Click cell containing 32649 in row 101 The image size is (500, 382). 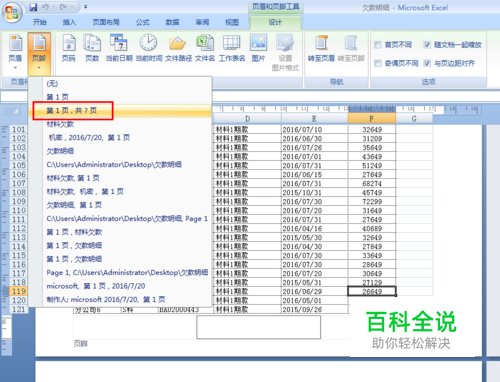pyautogui.click(x=372, y=129)
